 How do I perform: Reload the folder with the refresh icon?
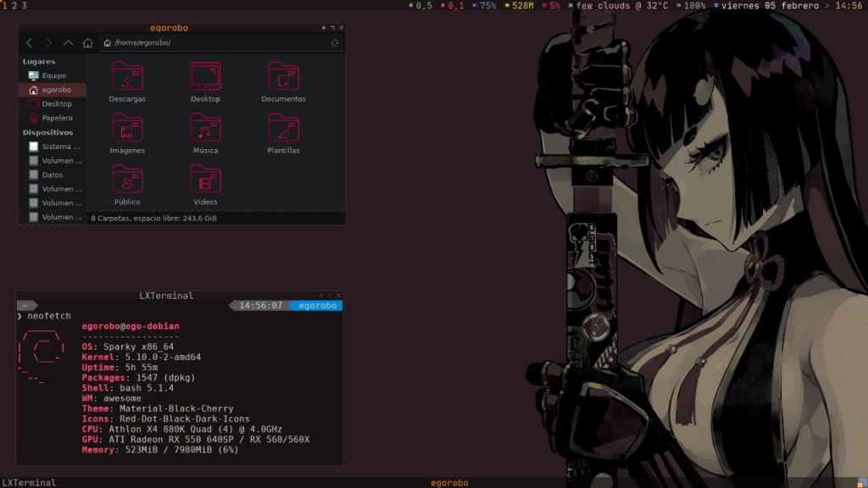coord(335,43)
